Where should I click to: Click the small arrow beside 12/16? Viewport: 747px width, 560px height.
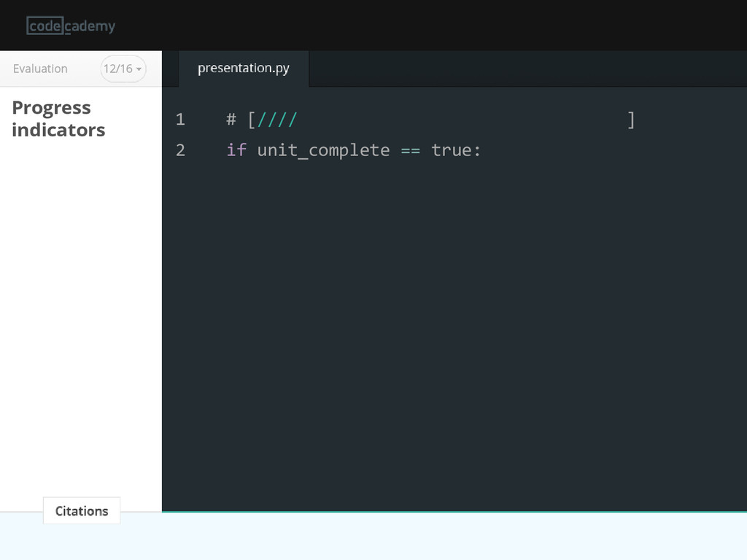click(x=139, y=69)
